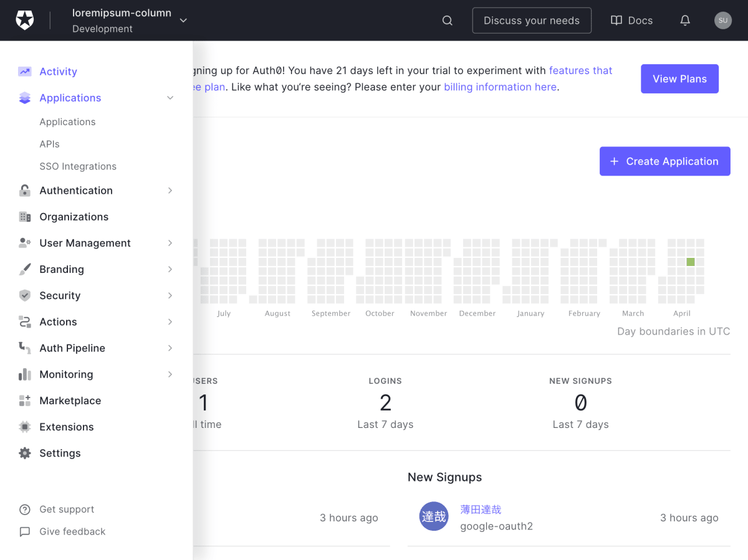This screenshot has width=748, height=560.
Task: Click Give feedback link
Action: click(x=72, y=532)
